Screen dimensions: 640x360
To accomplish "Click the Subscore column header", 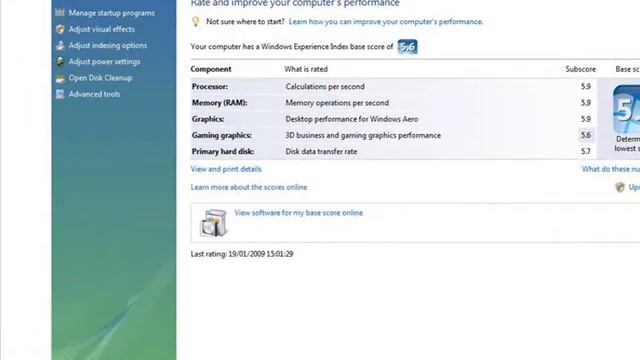I will tap(580, 69).
